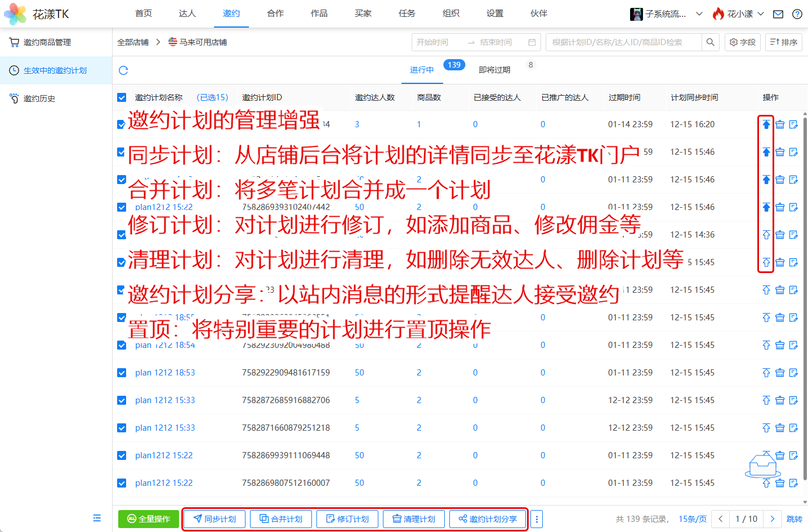Click the search magnifier icon
This screenshot has width=808, height=532.
(710, 42)
